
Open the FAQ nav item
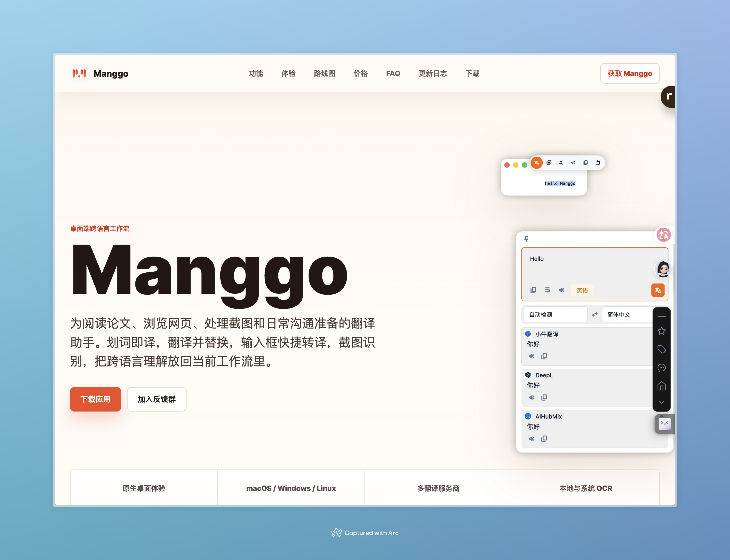[x=393, y=73]
